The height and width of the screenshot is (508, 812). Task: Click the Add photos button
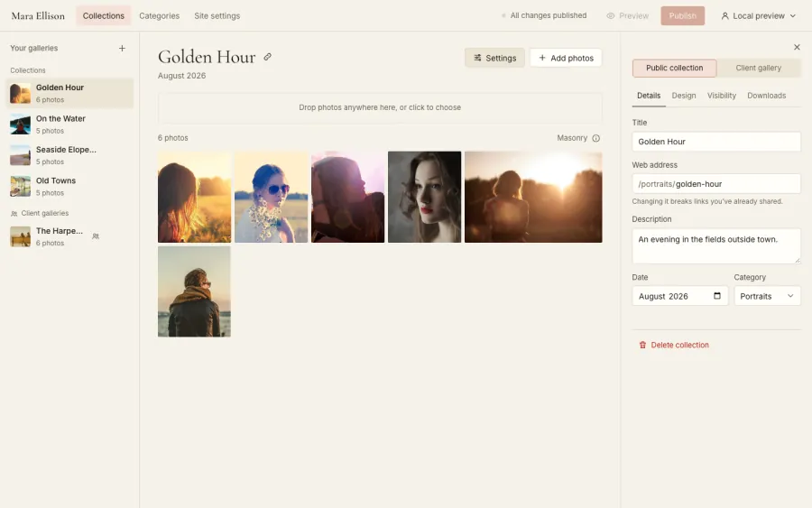(x=566, y=58)
